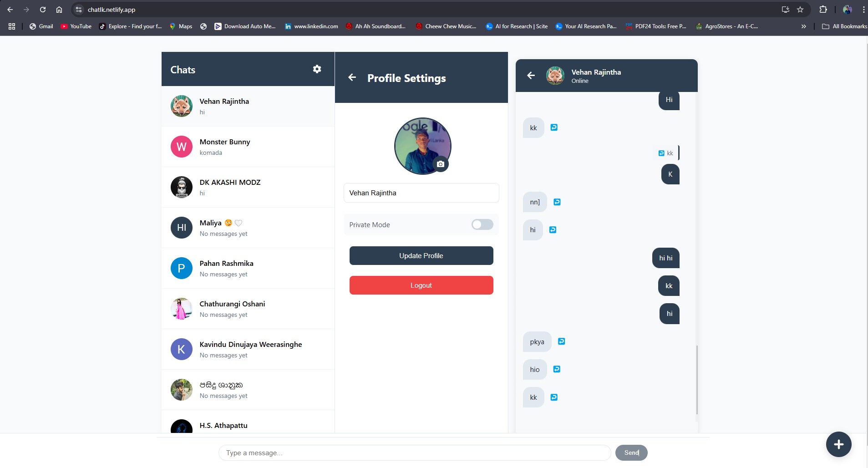
Task: Expand the hidden bookmarks chevron in bookmarks bar
Action: (804, 26)
